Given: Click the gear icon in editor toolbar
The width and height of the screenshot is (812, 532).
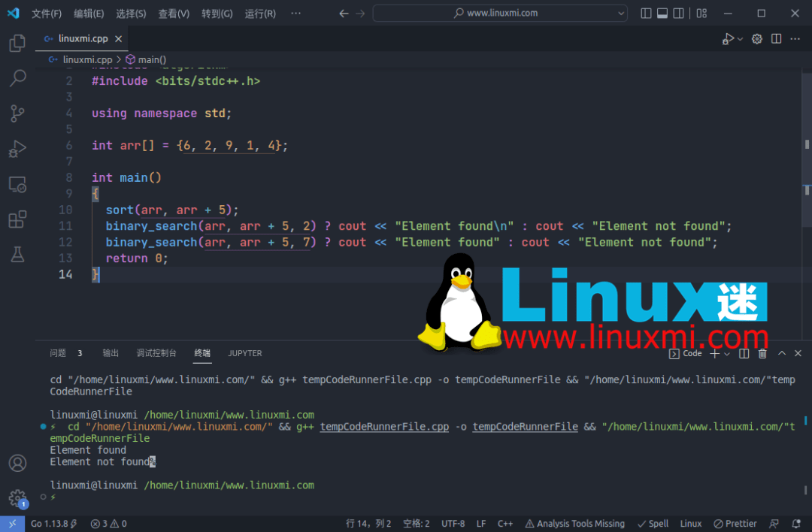Looking at the screenshot, I should 757,39.
